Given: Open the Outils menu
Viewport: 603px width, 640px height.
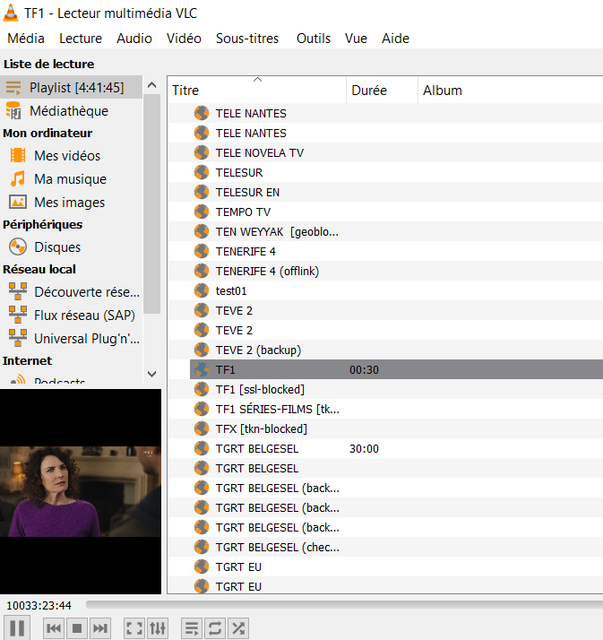Looking at the screenshot, I should pyautogui.click(x=313, y=38).
